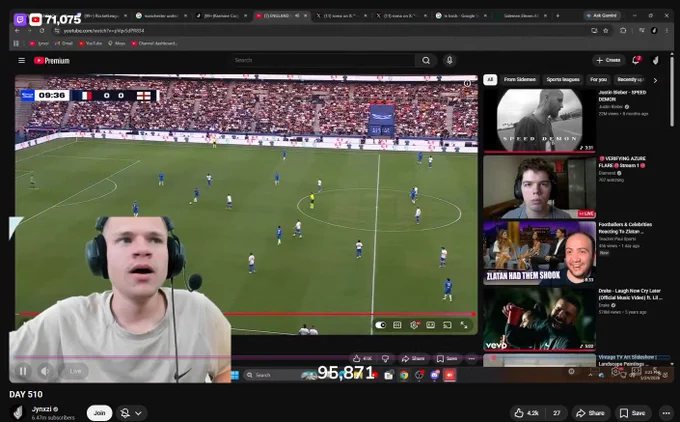This screenshot has width=680, height=422.
Task: Open the Justin Bieber Speed Demon thumbnail
Action: [x=539, y=120]
